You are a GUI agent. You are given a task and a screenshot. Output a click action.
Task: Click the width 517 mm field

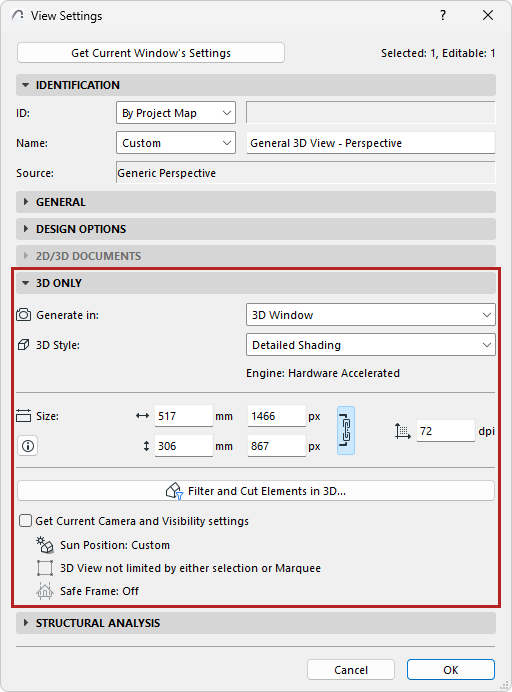click(x=184, y=416)
